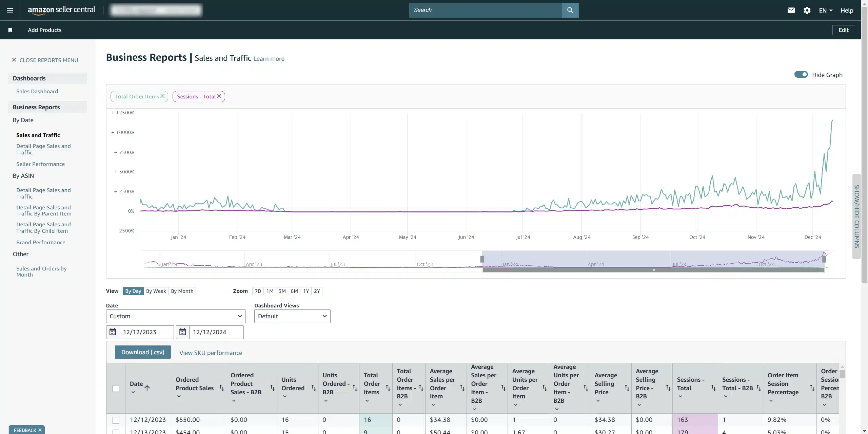
Task: Open the hamburger navigation menu
Action: [10, 10]
